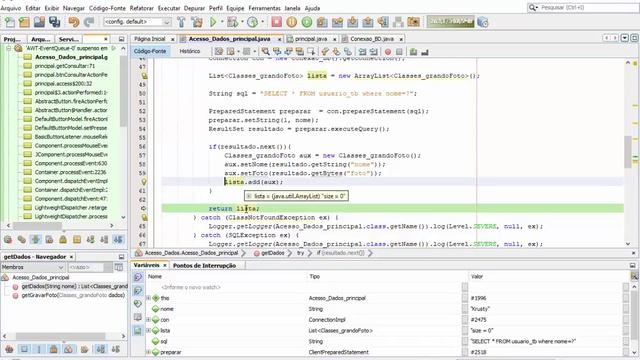The height and width of the screenshot is (360, 640).
Task: Click the green Continue debugger button
Action: click(x=307, y=22)
